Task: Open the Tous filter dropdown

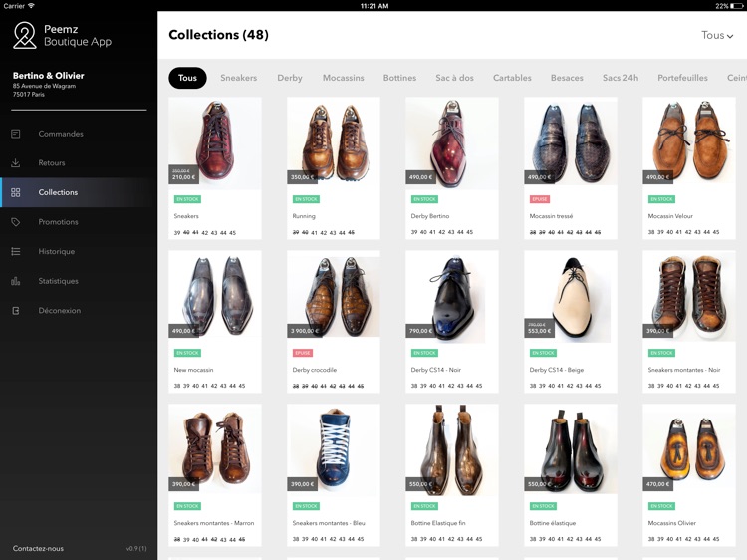Action: (x=717, y=35)
